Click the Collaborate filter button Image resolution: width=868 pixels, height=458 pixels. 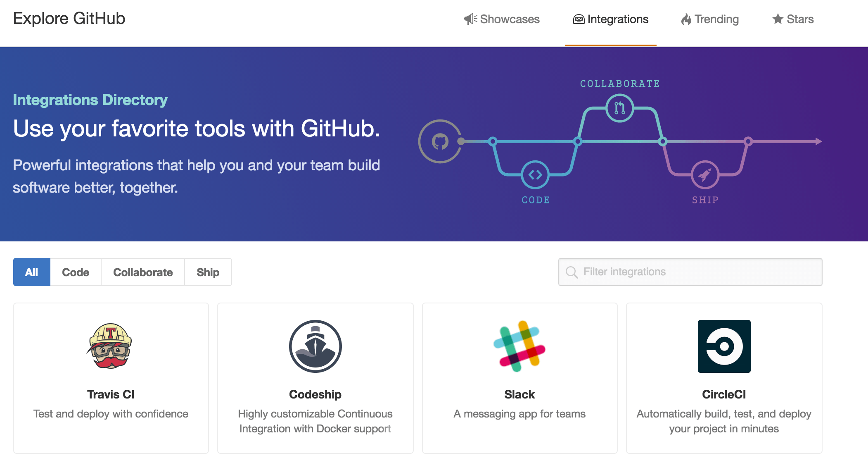tap(142, 272)
